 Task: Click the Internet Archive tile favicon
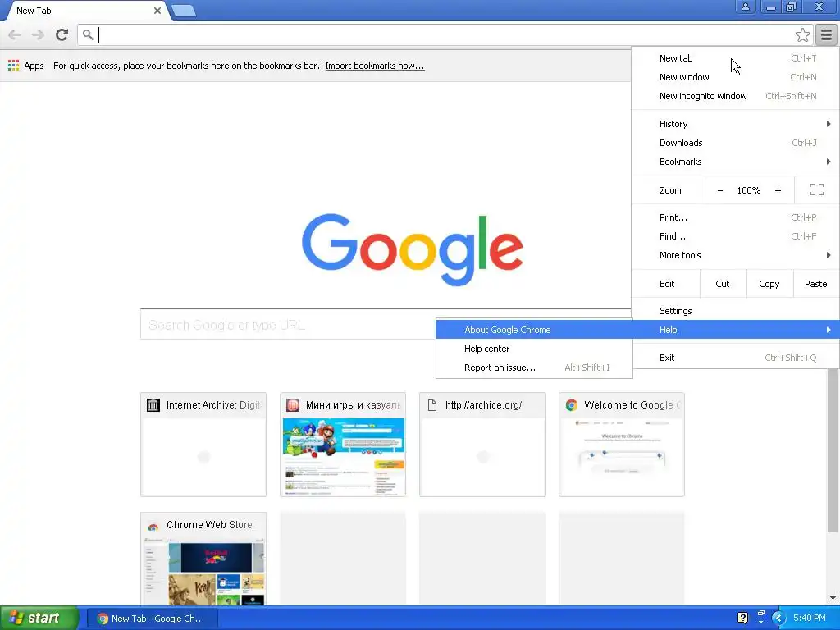click(x=153, y=405)
